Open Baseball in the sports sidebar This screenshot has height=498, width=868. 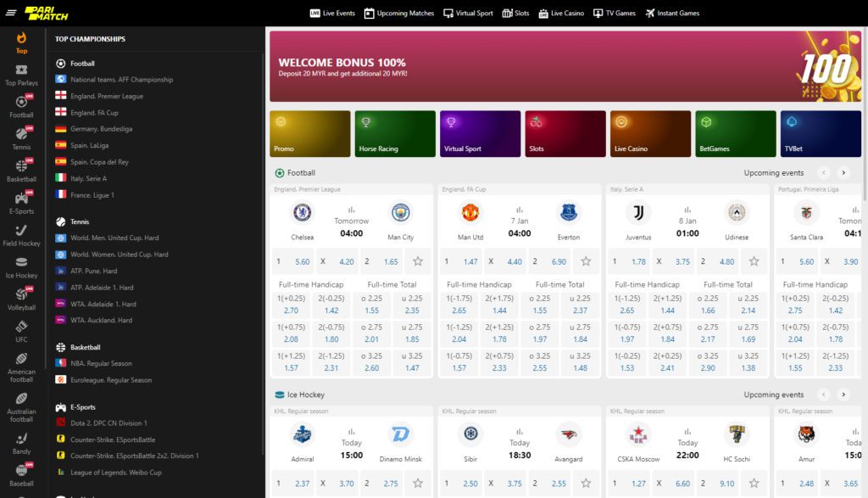pyautogui.click(x=21, y=476)
